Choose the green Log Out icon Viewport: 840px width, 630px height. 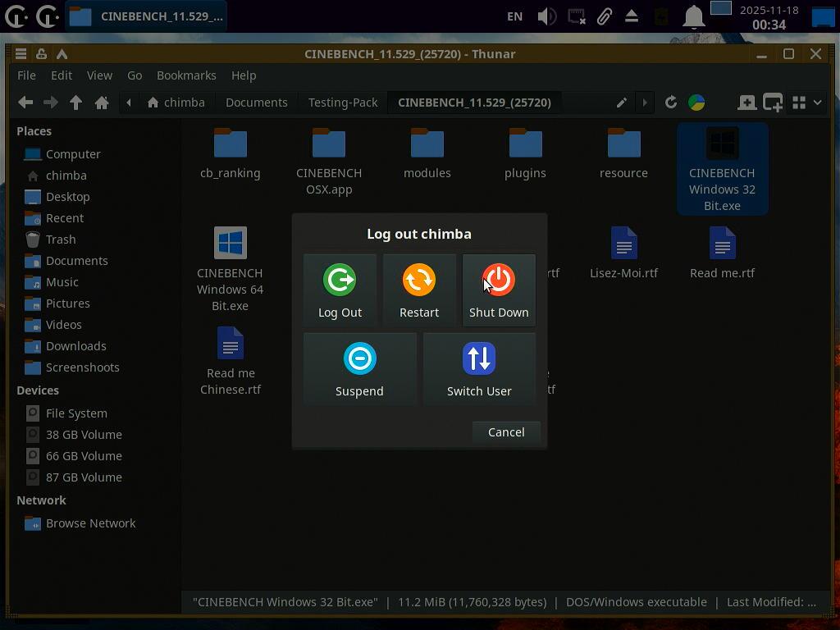click(x=340, y=281)
